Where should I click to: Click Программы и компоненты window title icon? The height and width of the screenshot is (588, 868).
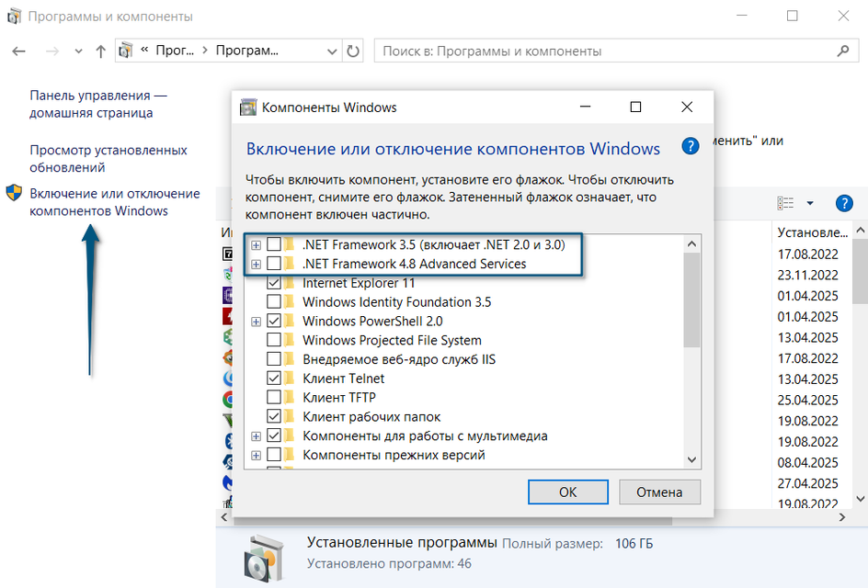(14, 17)
